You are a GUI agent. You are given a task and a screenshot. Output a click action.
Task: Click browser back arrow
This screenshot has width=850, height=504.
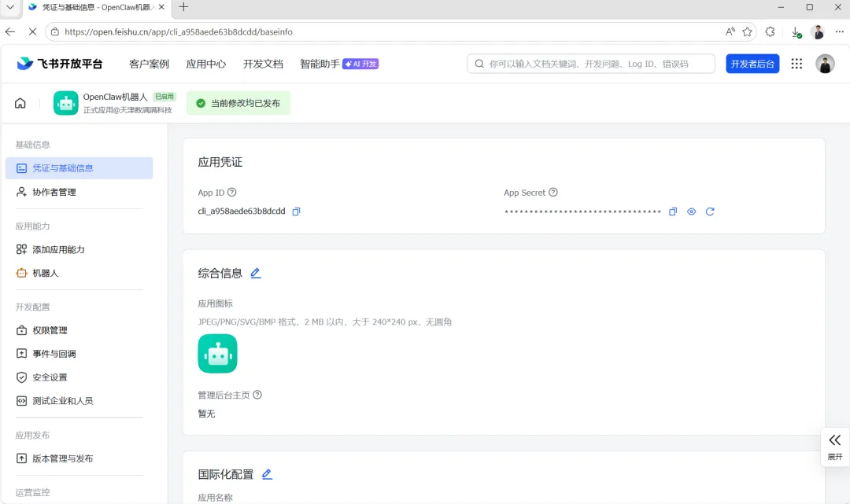coord(10,32)
